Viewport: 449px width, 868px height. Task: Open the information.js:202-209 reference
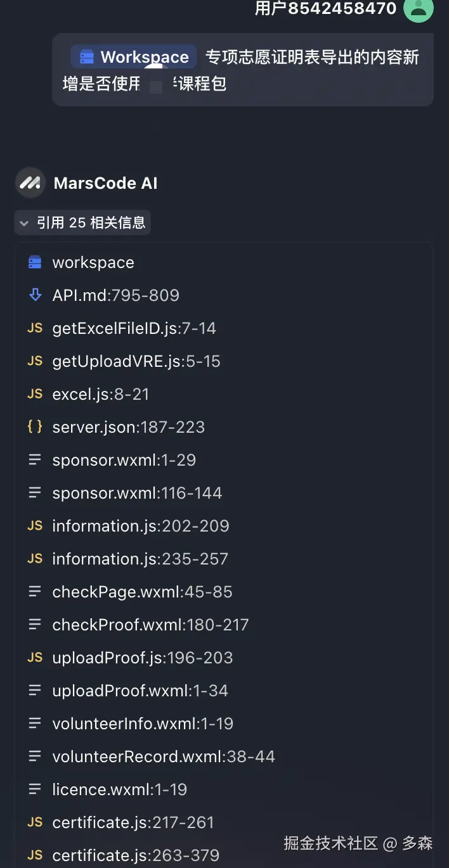pos(141,525)
